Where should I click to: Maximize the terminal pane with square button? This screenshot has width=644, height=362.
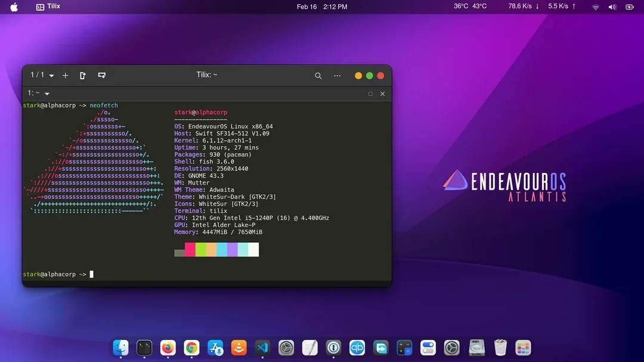370,94
